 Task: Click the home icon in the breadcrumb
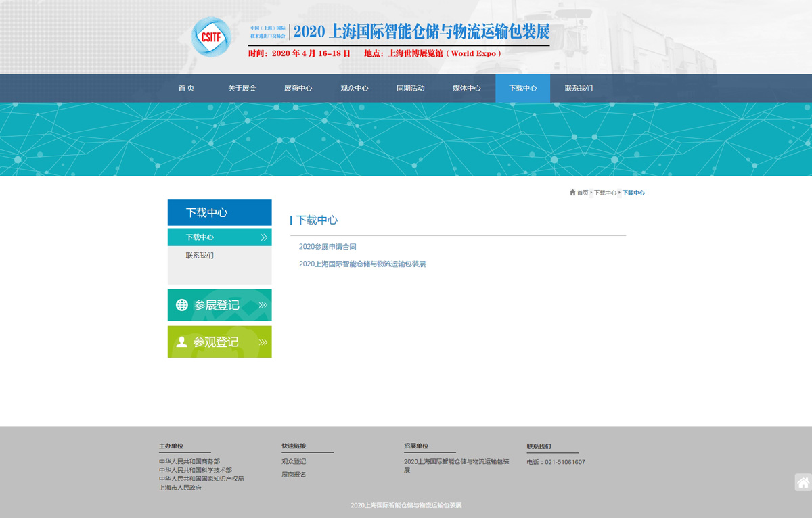(572, 193)
